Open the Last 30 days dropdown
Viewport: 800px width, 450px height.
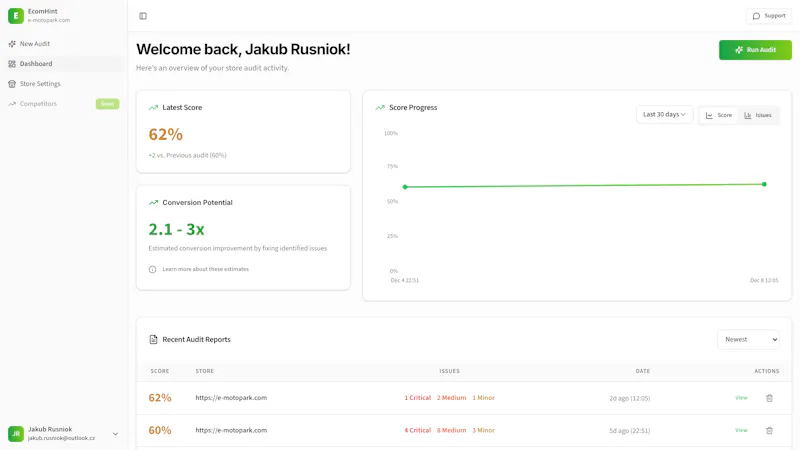coord(664,114)
